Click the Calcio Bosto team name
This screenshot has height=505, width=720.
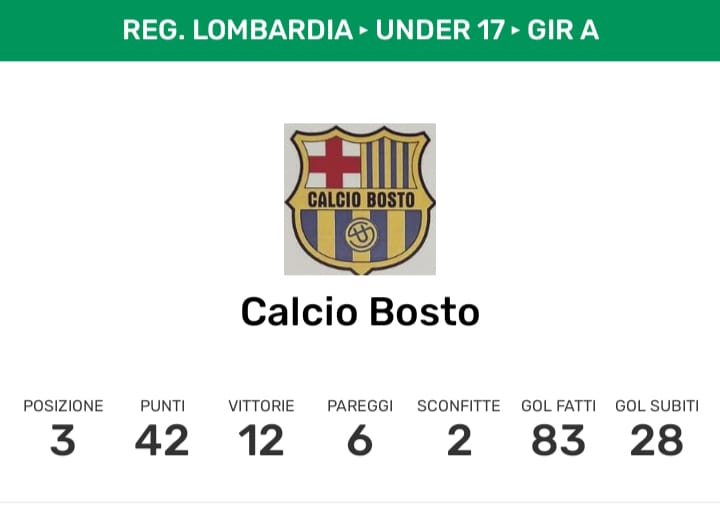[360, 312]
